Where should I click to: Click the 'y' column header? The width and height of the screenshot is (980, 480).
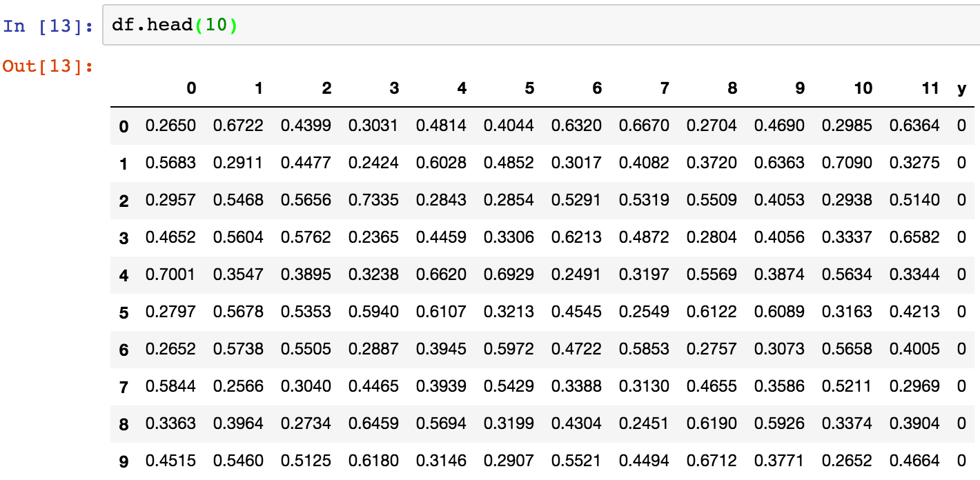pos(961,88)
